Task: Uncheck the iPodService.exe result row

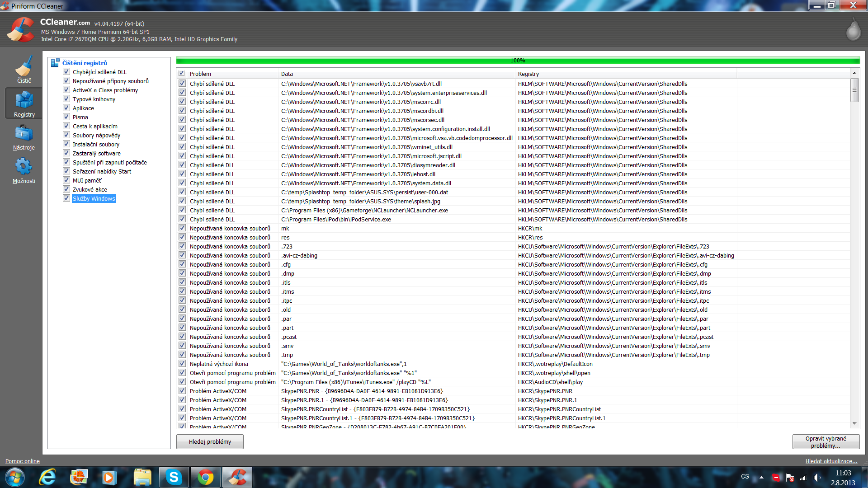Action: point(182,219)
